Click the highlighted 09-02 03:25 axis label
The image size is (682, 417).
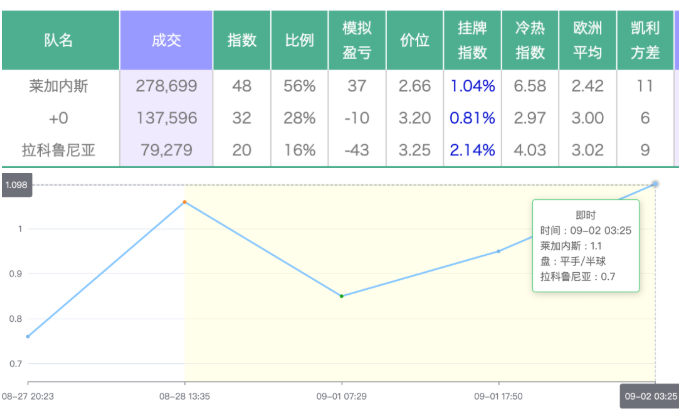pos(651,396)
